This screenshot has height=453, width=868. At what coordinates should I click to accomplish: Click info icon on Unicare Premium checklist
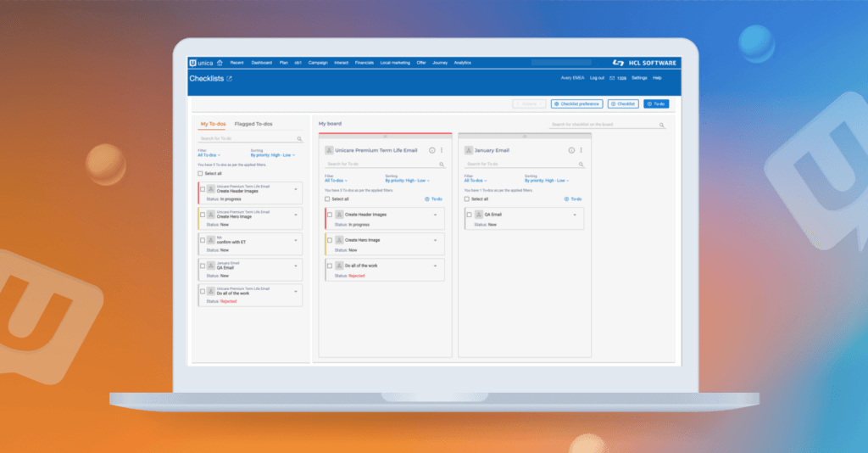click(x=431, y=150)
